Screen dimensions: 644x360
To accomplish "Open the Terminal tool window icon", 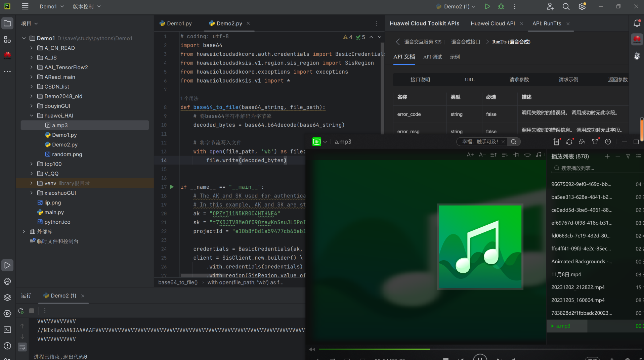I will pos(7,330).
